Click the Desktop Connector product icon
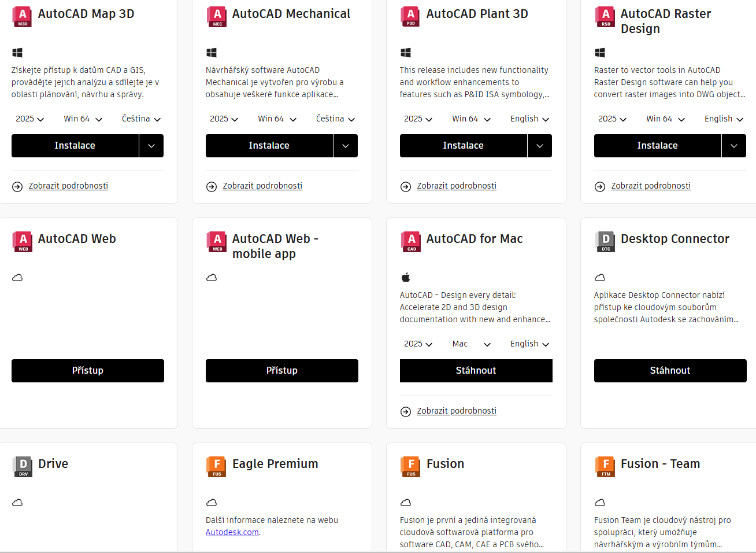The image size is (756, 553). (x=605, y=242)
